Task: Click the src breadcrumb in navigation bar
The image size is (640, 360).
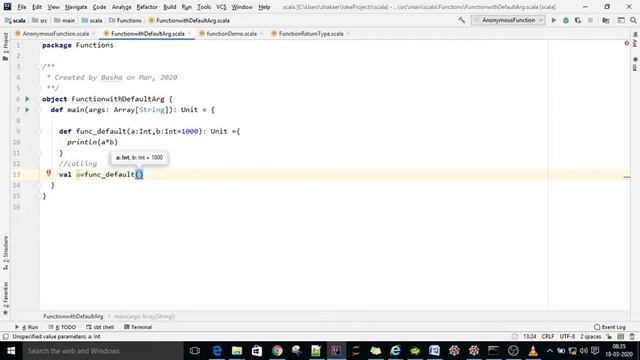Action: [40, 20]
